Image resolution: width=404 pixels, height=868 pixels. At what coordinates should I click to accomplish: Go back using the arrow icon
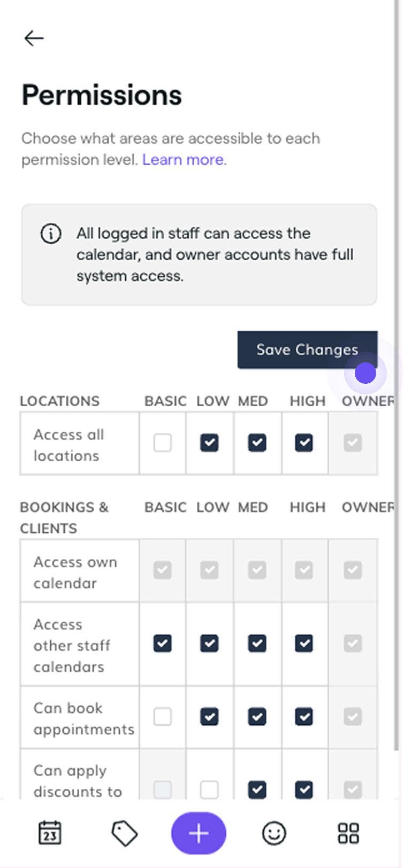click(x=34, y=38)
